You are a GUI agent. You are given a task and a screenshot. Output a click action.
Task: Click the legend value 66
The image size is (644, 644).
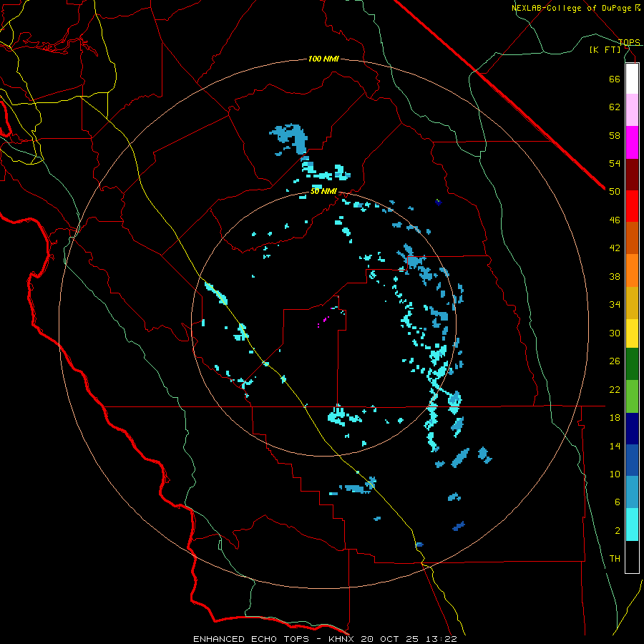615,79
